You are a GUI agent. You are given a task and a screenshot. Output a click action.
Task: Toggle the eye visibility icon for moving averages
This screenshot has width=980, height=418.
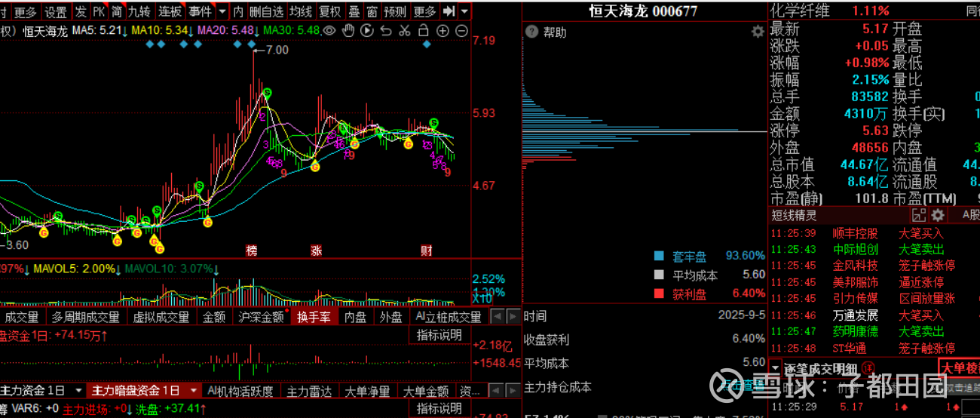coord(329,31)
